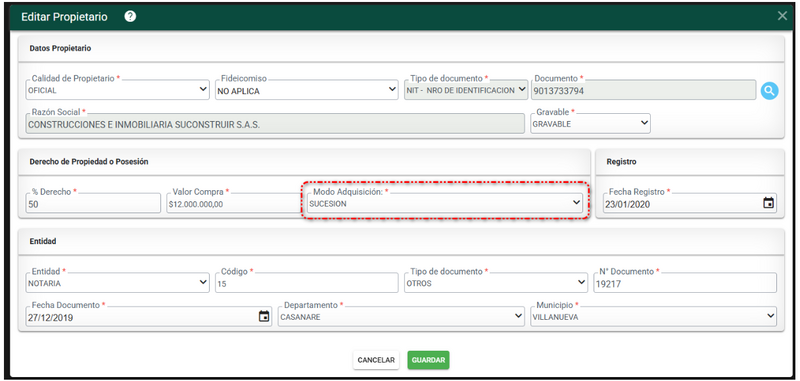The width and height of the screenshot is (800, 381).
Task: Click the Fecha Registro date field
Action: pyautogui.click(x=689, y=202)
